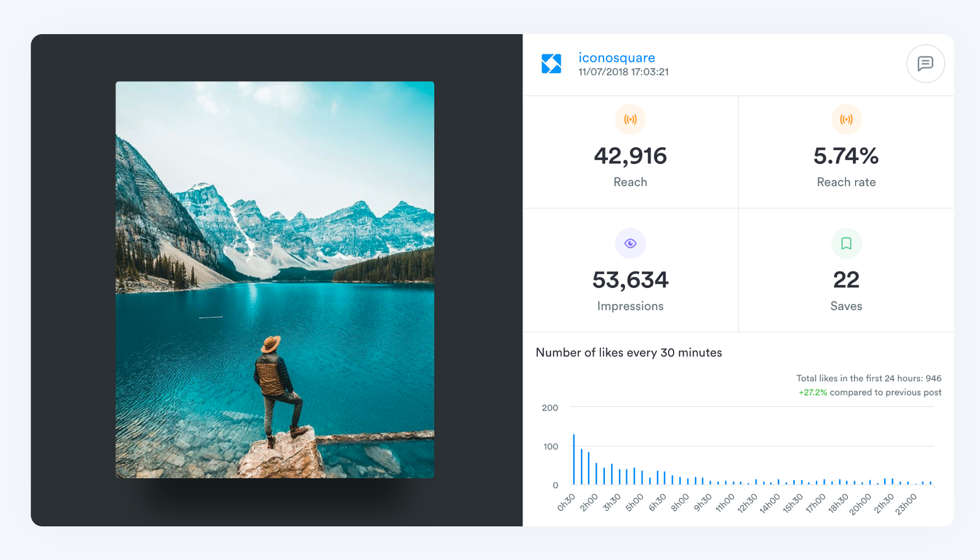
Task: Select the Total likes first 24 hours text
Action: point(869,378)
